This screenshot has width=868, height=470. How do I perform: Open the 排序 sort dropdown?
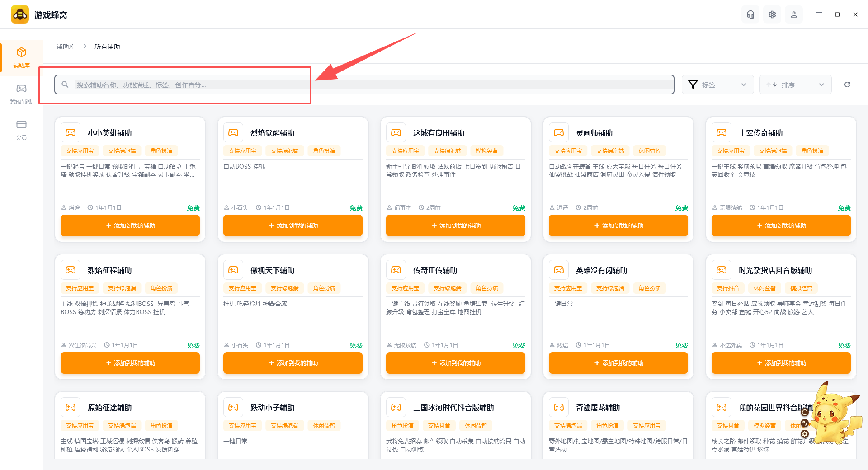795,85
